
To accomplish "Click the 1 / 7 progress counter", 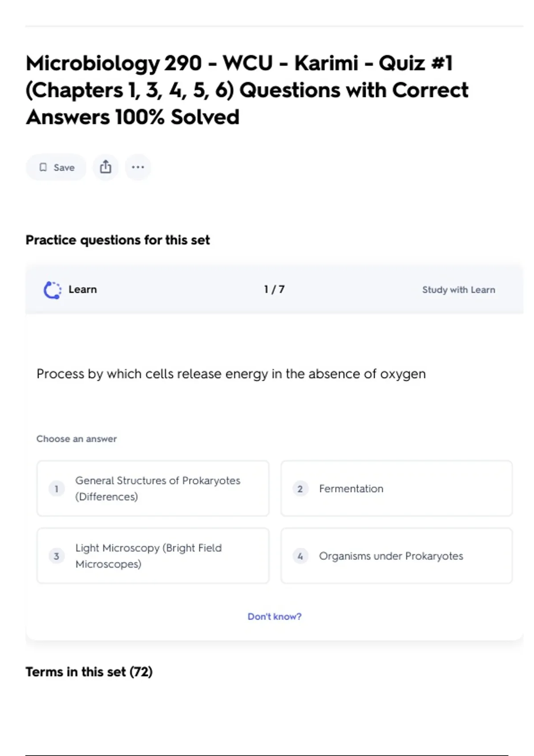I will pos(274,290).
